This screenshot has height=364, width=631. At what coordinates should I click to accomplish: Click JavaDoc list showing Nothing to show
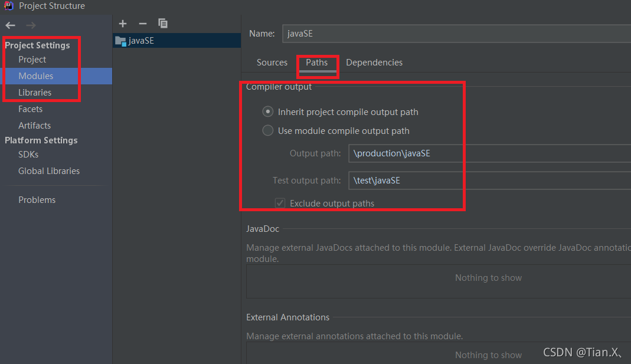click(x=439, y=281)
